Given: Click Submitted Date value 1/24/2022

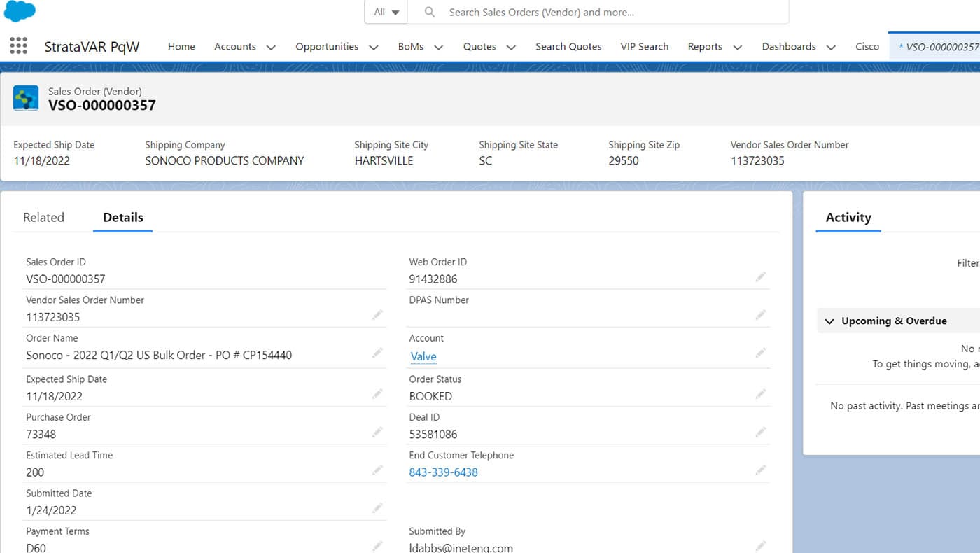Looking at the screenshot, I should tap(51, 510).
